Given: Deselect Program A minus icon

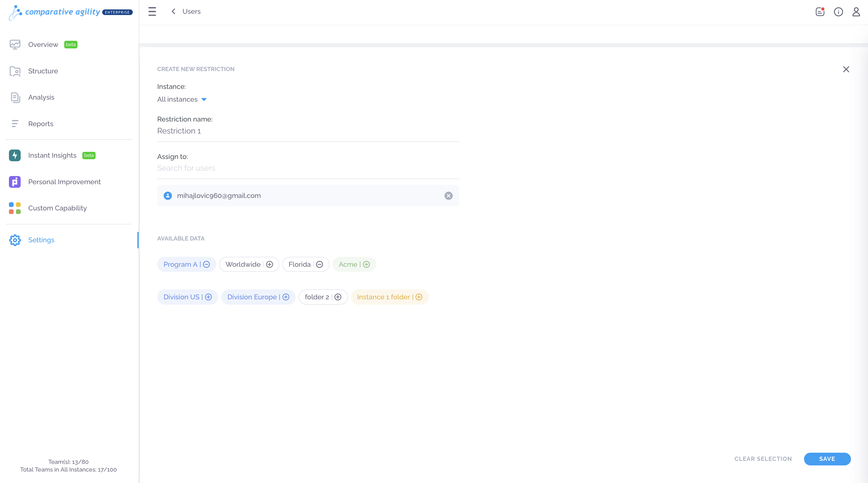Looking at the screenshot, I should pos(207,264).
